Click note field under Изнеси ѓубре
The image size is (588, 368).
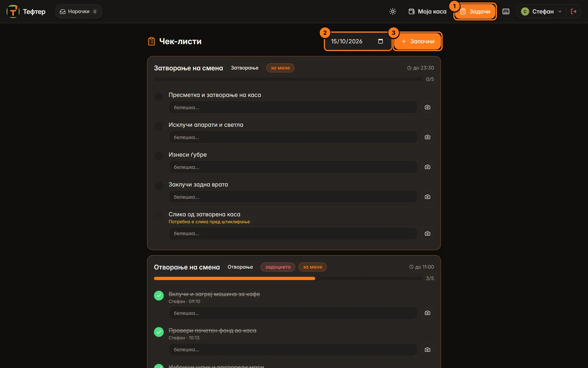tap(293, 167)
